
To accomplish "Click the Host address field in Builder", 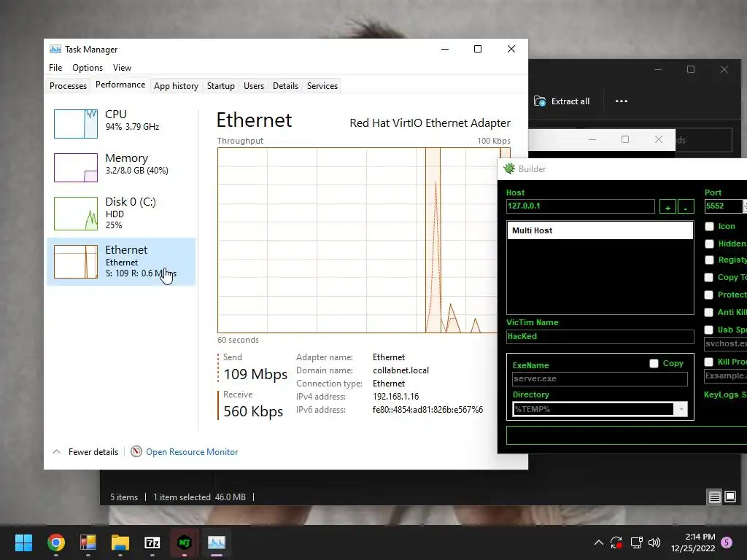I will point(580,206).
